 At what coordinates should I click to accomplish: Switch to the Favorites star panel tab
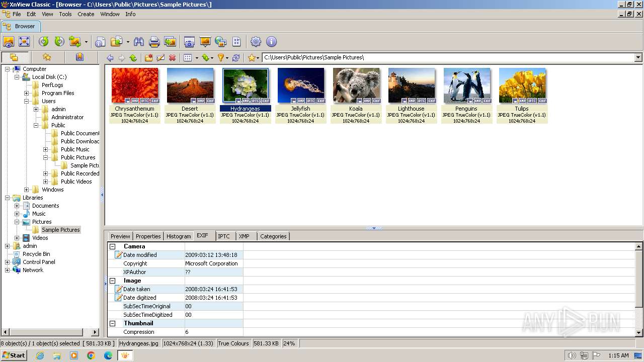[x=47, y=57]
